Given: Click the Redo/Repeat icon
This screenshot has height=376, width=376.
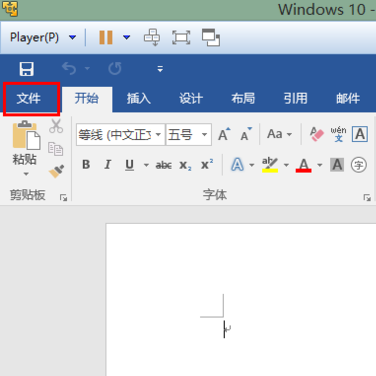Looking at the screenshot, I should tap(115, 69).
